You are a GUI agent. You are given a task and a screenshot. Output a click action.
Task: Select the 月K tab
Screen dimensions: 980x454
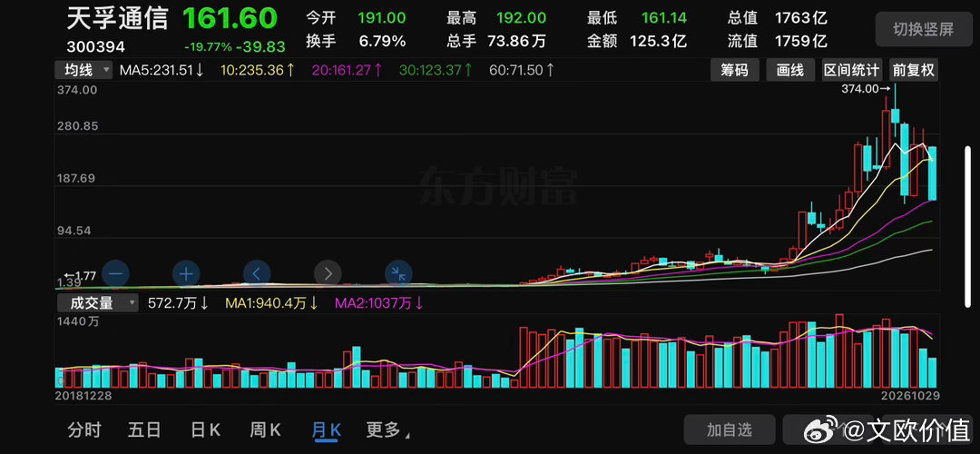(327, 429)
